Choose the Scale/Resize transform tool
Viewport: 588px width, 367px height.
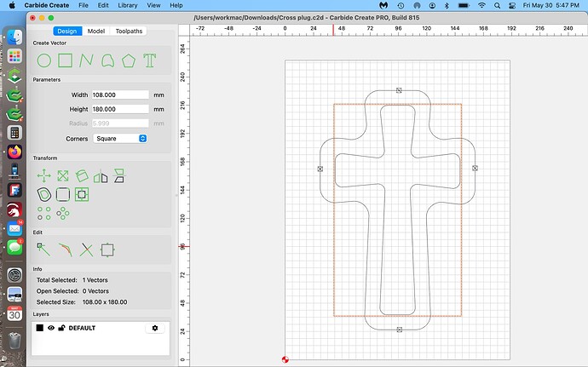pyautogui.click(x=62, y=175)
